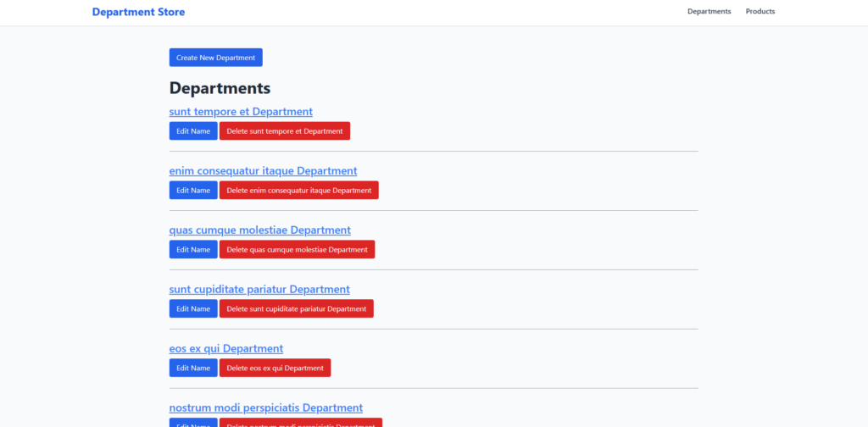
Task: Open Products in the navigation bar
Action: (759, 12)
